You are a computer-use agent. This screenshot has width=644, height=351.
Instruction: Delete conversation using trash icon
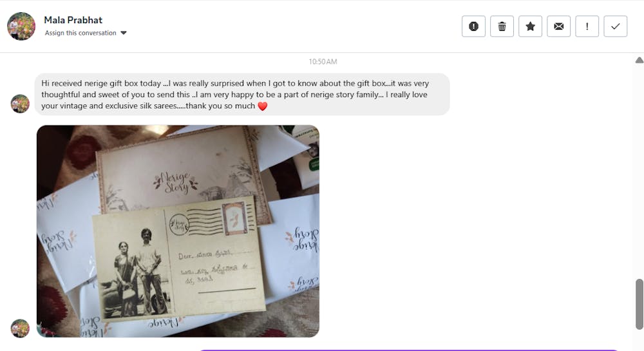click(502, 26)
